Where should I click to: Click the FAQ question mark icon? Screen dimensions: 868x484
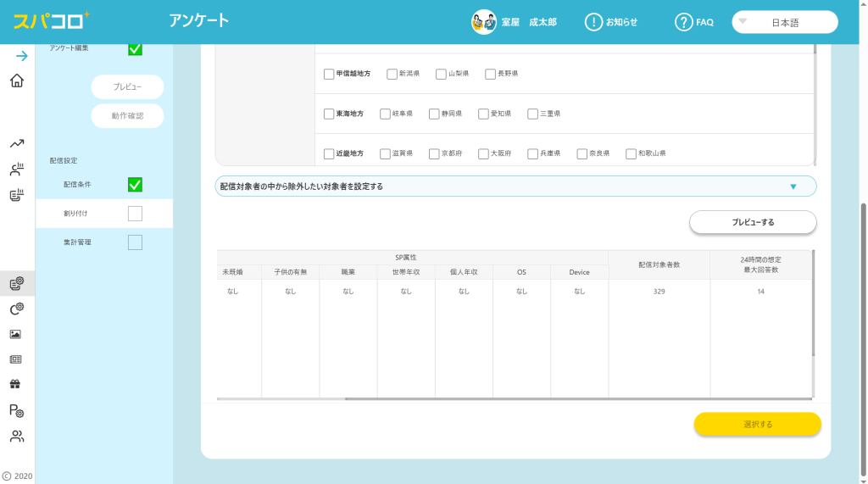[684, 22]
